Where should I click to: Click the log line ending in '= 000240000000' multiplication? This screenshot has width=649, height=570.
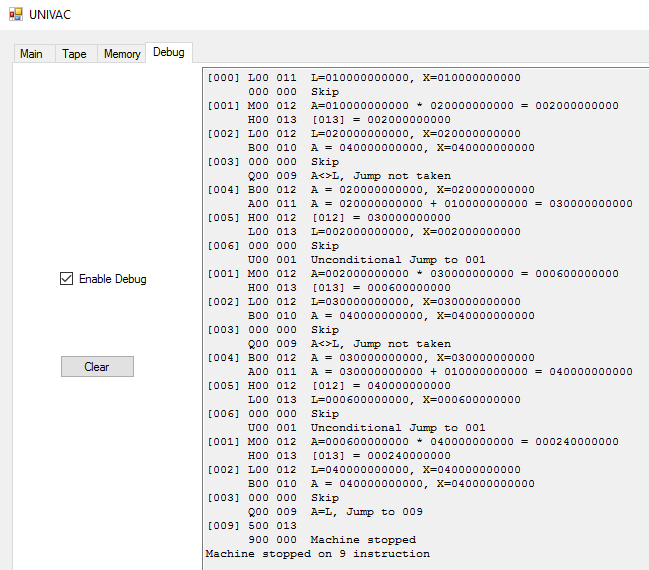coord(412,441)
